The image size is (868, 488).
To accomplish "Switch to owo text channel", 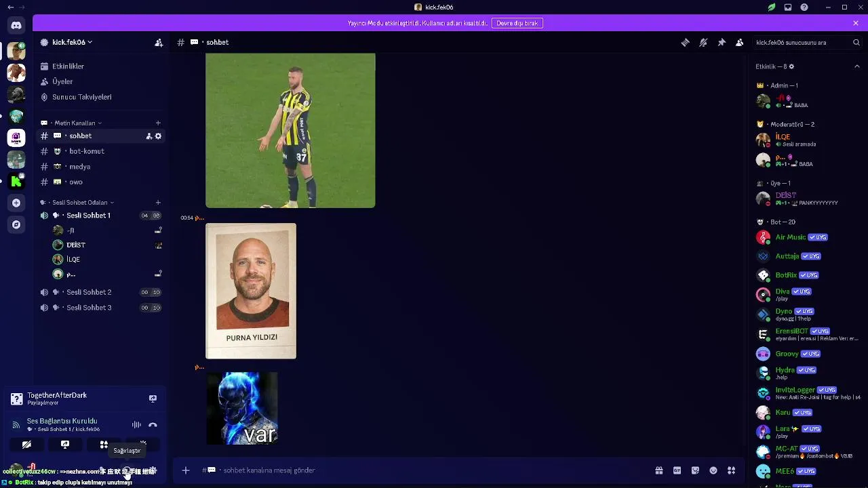I will pyautogui.click(x=101, y=182).
